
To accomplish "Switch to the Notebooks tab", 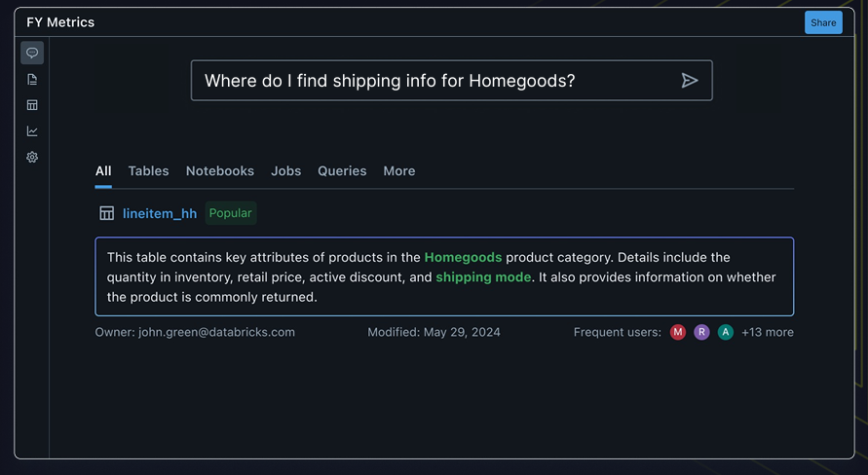I will (220, 171).
